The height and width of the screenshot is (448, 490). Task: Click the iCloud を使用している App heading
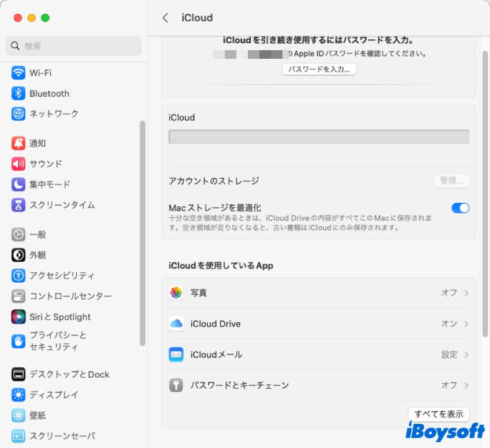(x=221, y=265)
